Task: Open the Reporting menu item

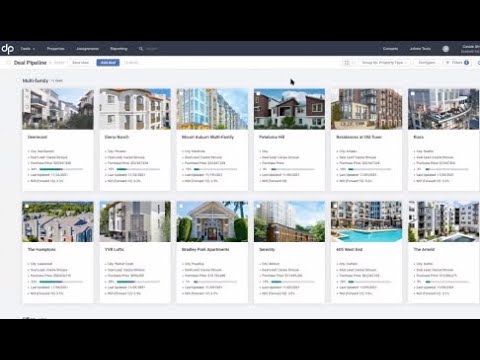Action: point(119,49)
